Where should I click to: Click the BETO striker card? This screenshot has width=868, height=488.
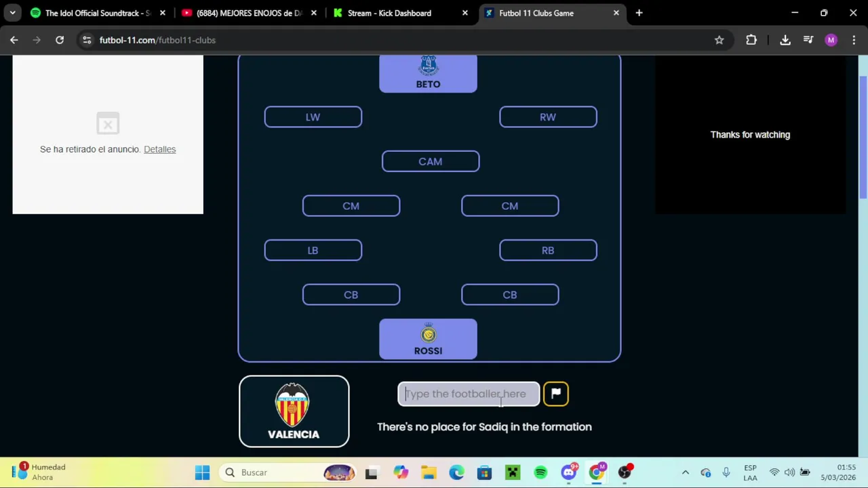tap(428, 73)
